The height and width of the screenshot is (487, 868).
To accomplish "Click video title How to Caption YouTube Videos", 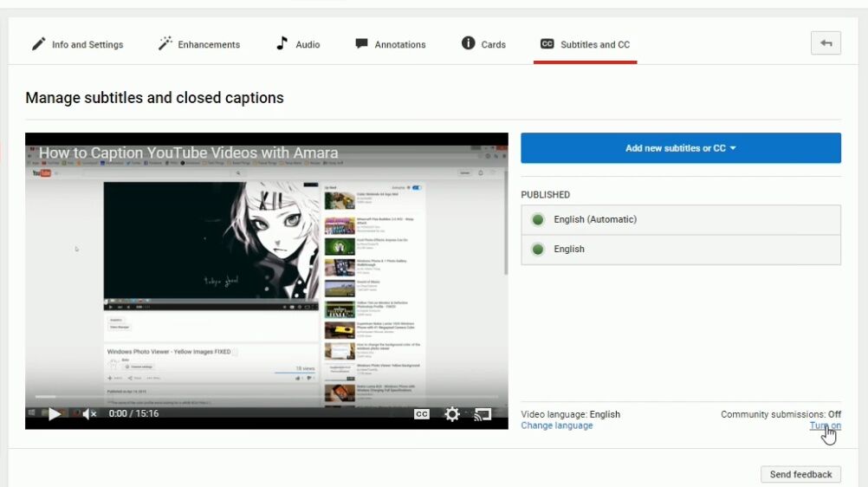I will point(188,153).
